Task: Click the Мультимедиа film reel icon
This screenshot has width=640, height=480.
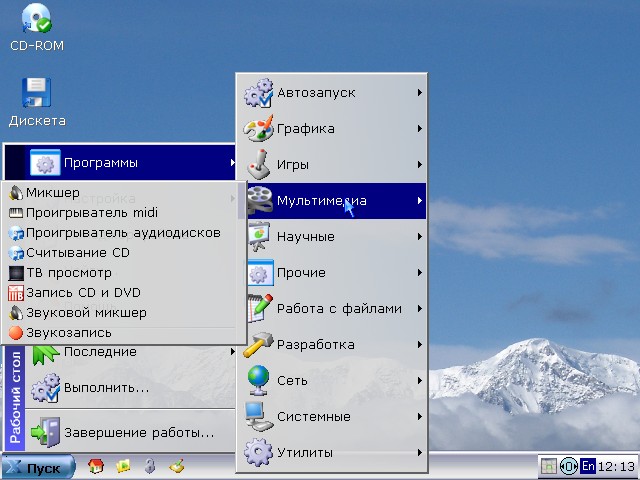Action: (260, 200)
